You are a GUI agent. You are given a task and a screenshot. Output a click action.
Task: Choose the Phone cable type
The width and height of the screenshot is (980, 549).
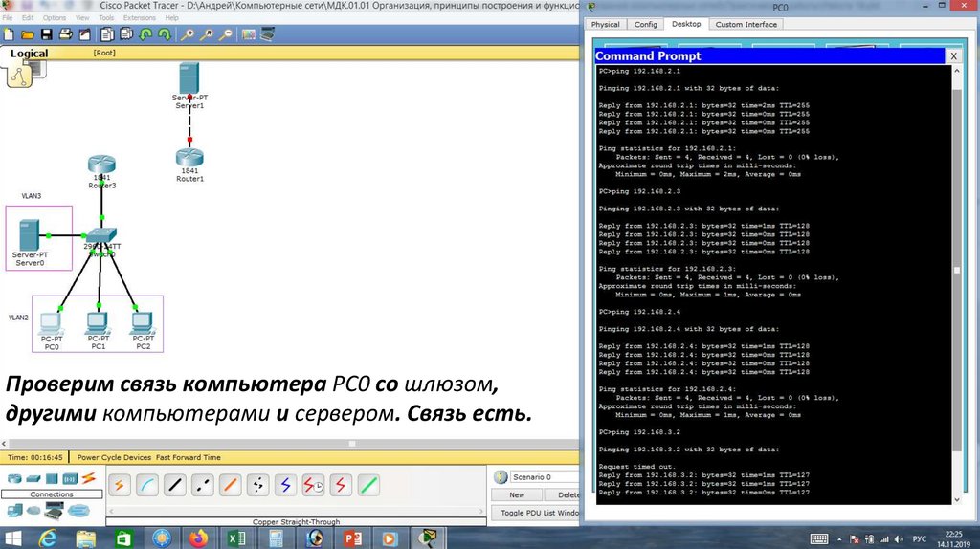[x=257, y=485]
